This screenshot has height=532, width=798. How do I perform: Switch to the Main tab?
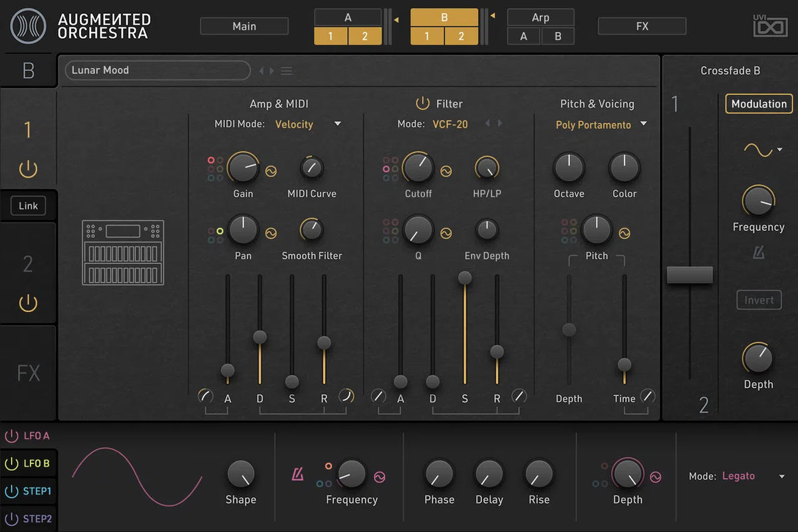pos(244,27)
